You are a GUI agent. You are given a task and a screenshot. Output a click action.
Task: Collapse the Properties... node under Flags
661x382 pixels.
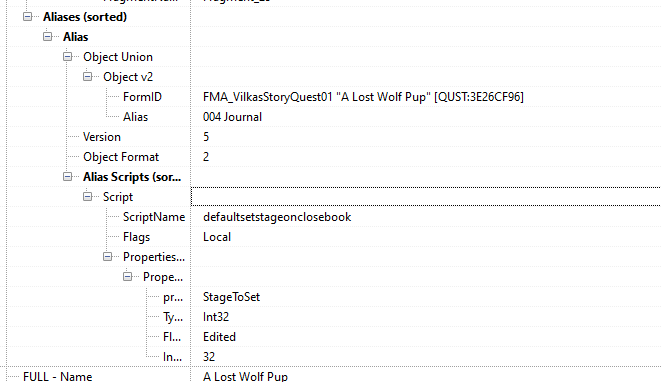point(107,257)
